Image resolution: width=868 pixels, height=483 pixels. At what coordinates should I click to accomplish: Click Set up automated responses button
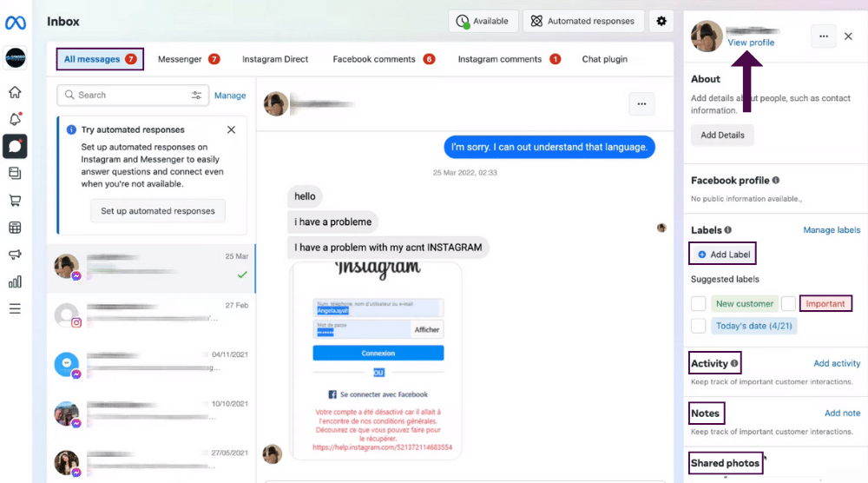tap(158, 211)
